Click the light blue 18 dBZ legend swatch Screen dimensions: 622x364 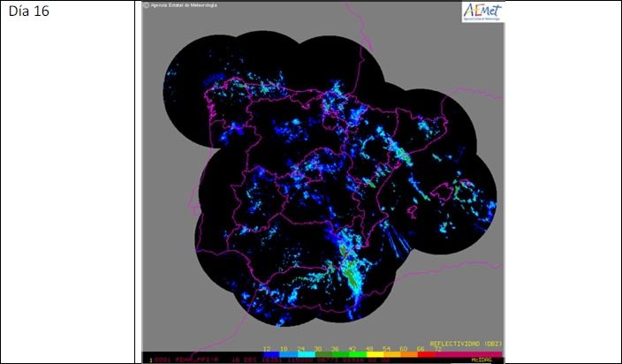(288, 354)
